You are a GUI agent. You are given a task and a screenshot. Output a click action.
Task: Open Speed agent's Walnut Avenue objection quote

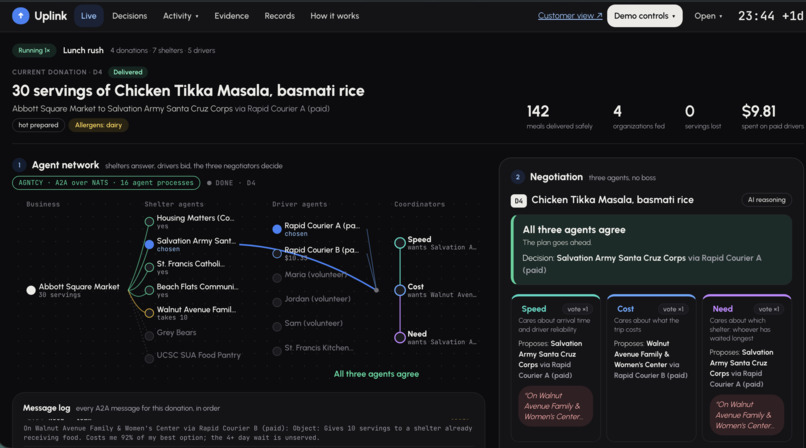pos(555,406)
